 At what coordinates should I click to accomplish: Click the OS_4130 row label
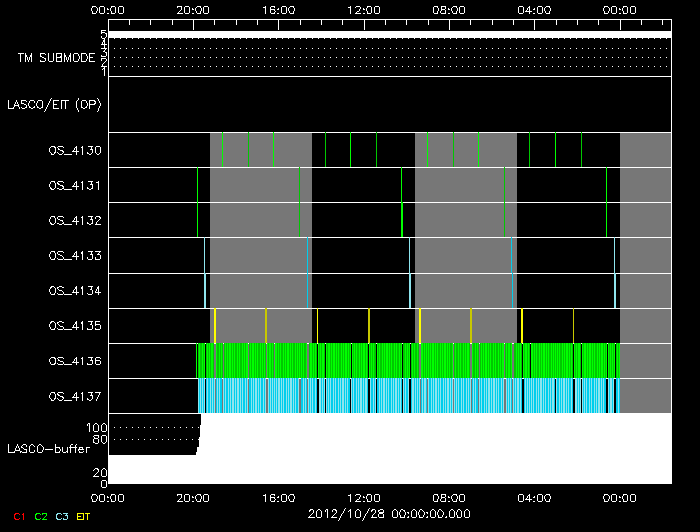(75, 150)
